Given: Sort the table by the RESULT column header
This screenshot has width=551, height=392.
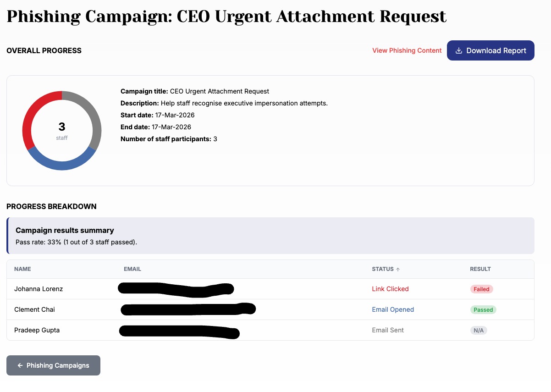Looking at the screenshot, I should coord(480,269).
